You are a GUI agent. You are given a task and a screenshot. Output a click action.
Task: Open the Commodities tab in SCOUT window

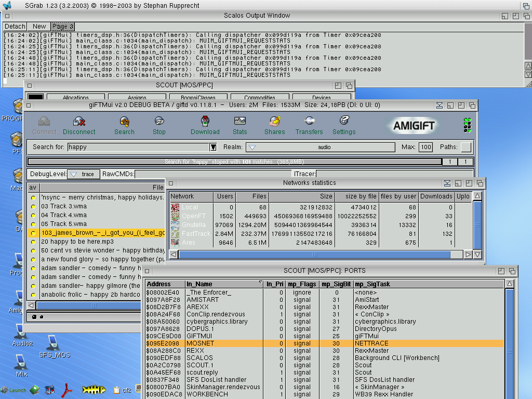pos(260,97)
